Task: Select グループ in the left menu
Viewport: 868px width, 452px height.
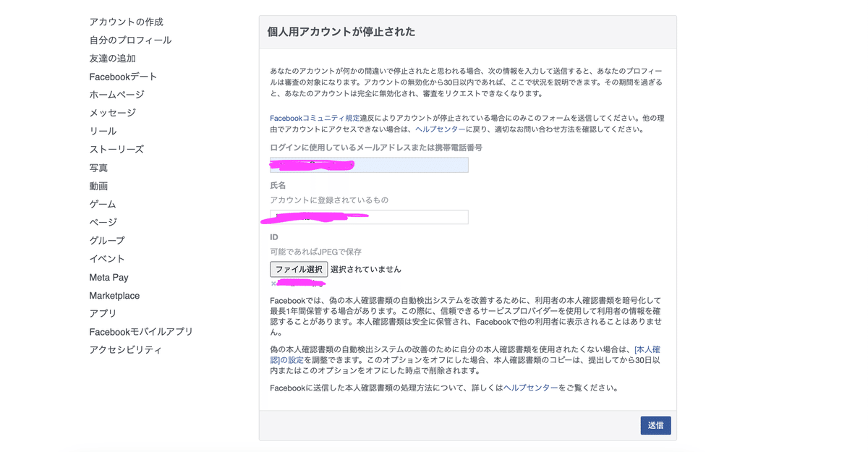Action: (x=107, y=240)
